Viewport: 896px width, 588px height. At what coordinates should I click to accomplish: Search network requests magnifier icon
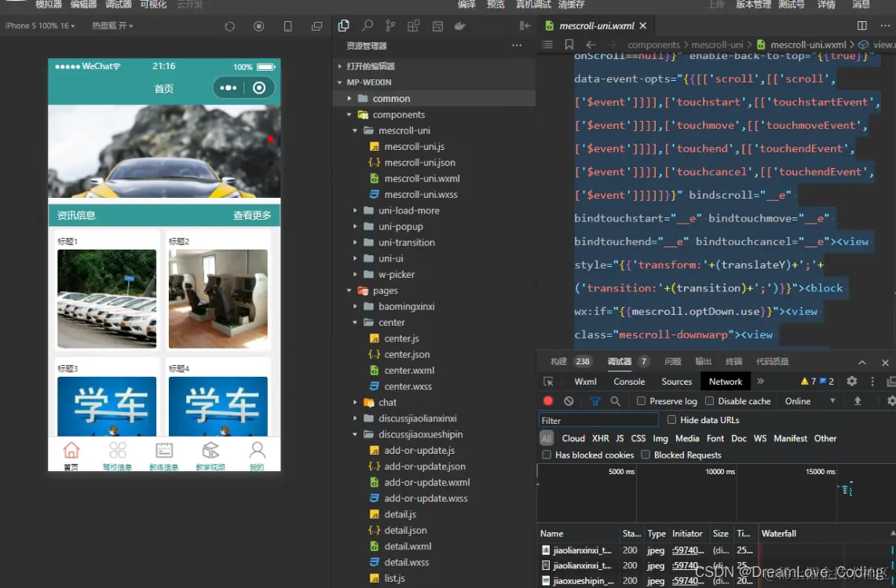click(x=616, y=401)
